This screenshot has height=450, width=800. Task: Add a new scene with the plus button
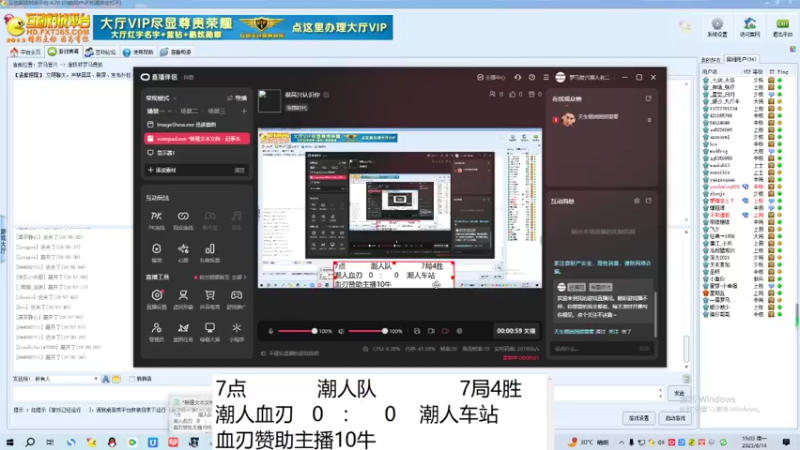click(x=244, y=111)
